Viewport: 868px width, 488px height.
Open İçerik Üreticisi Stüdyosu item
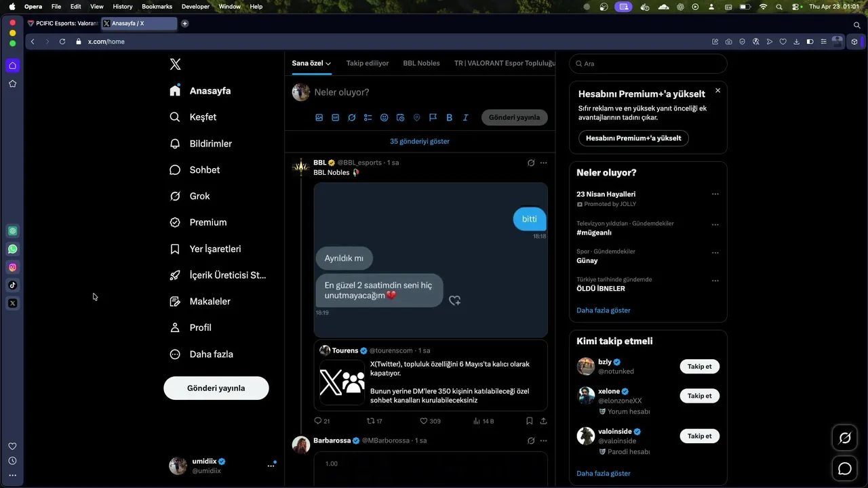coord(218,275)
